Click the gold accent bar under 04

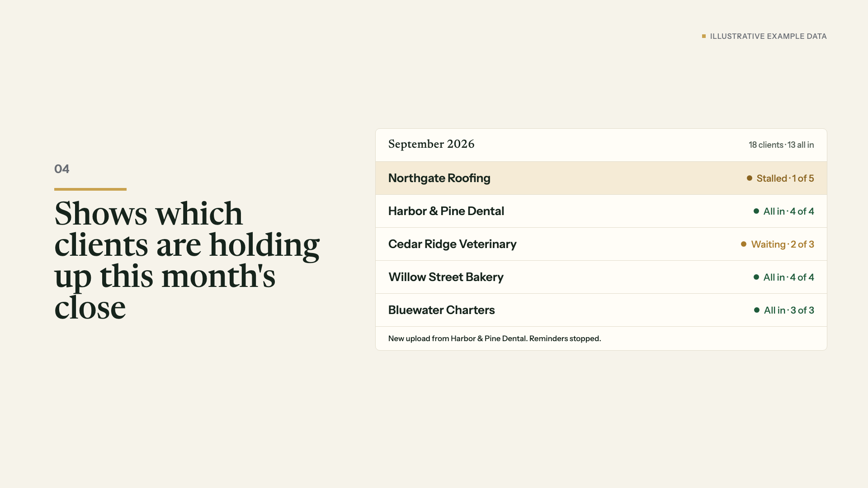coord(90,189)
